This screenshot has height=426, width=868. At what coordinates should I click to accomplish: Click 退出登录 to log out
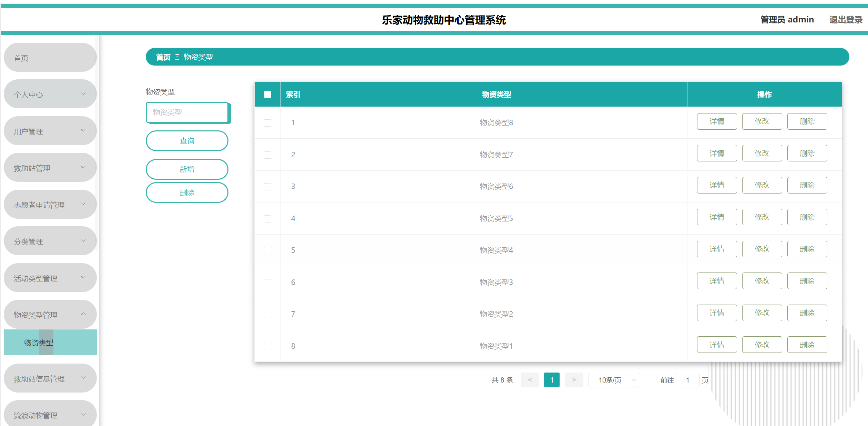tap(846, 20)
